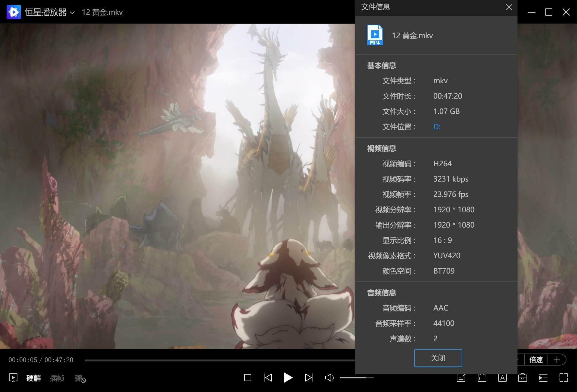Click the 关闭 button in file info
577x392 pixels.
438,358
